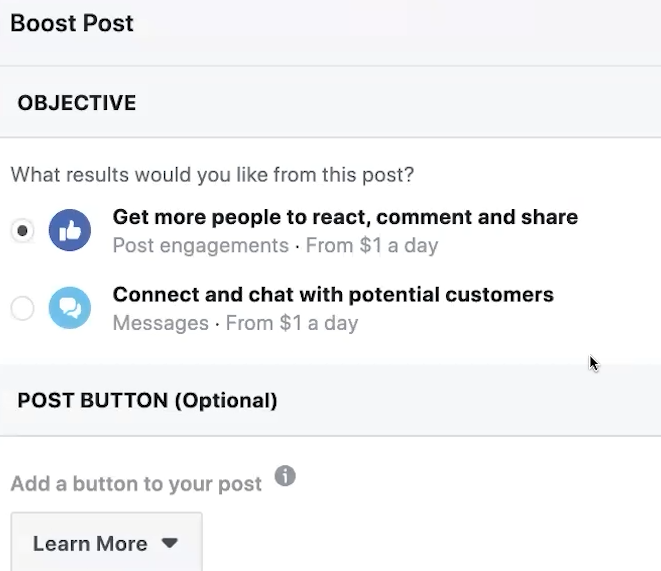Click the "(Optional)" text in header
Viewport: 661px width, 571px height.
click(226, 400)
